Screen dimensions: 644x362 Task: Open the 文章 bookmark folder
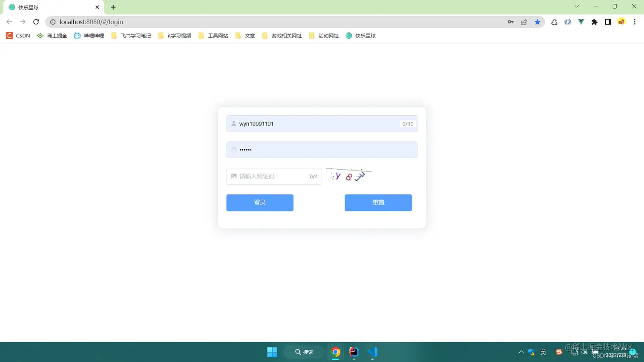pyautogui.click(x=245, y=36)
